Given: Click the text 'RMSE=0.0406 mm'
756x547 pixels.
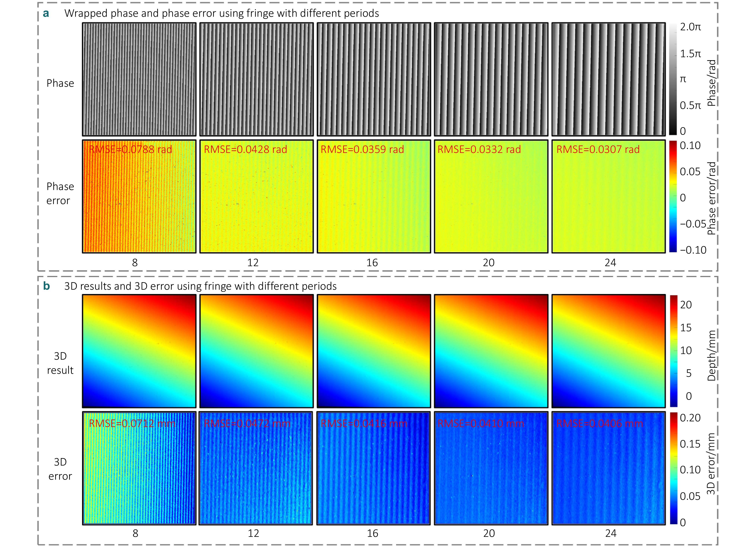Looking at the screenshot, I should click(x=600, y=423).
